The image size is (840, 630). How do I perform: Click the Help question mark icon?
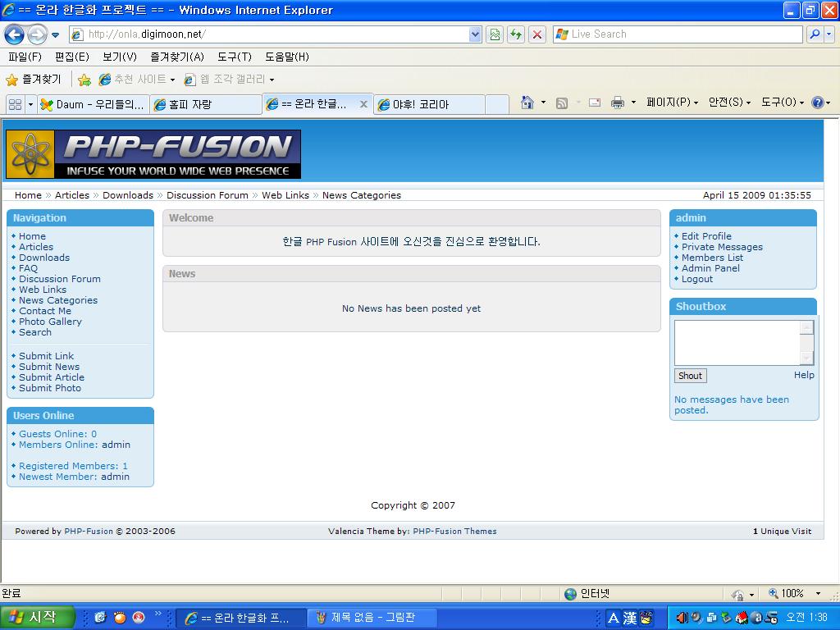[818, 103]
